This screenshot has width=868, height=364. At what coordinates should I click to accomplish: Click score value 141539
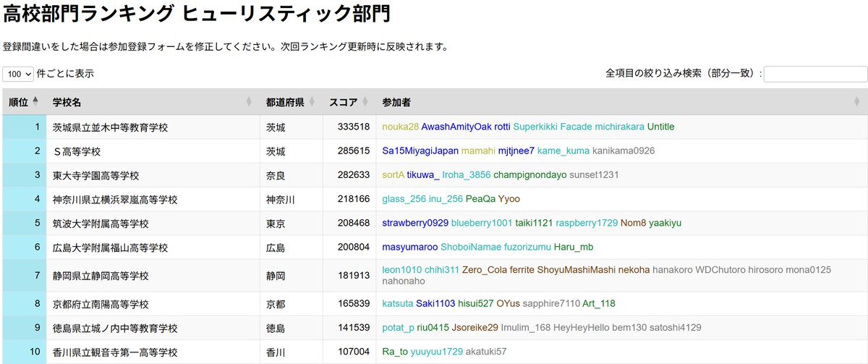coord(354,328)
